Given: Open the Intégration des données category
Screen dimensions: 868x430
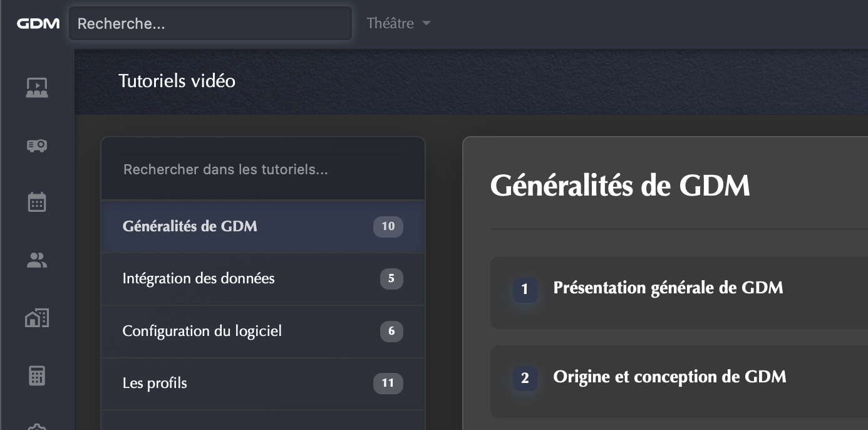Looking at the screenshot, I should [199, 278].
